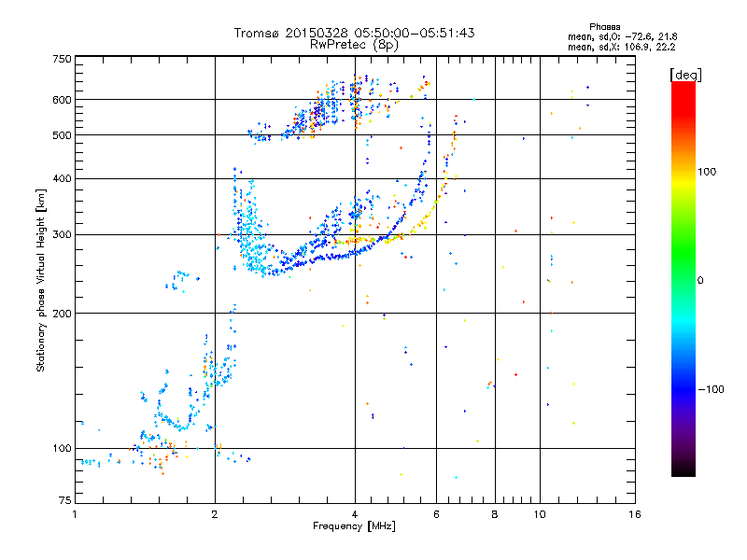
Task: Click the x-axis tick label '16'
Action: [x=635, y=514]
